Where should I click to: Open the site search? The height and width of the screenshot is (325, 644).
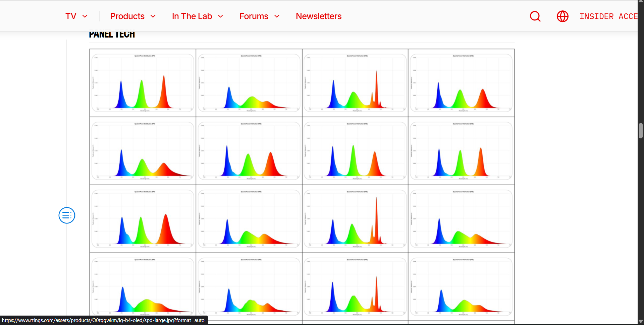[535, 16]
